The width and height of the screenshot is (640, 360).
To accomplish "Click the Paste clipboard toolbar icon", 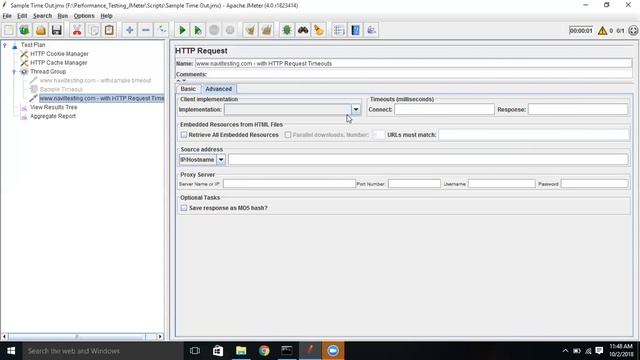I will coord(109,30).
